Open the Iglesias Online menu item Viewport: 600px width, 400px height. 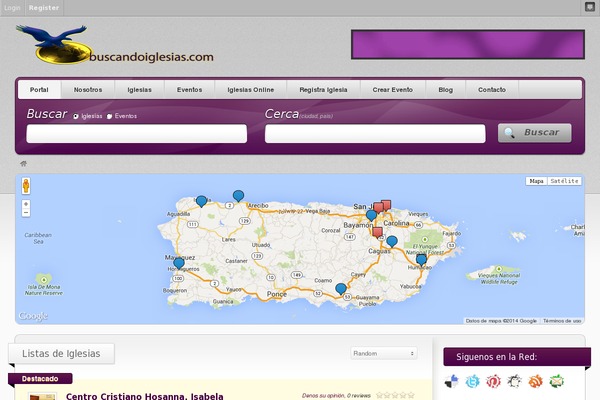250,90
